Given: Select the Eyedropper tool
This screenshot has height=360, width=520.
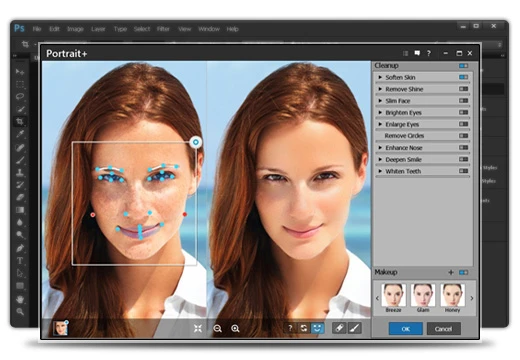Looking at the screenshot, I should click(x=20, y=134).
